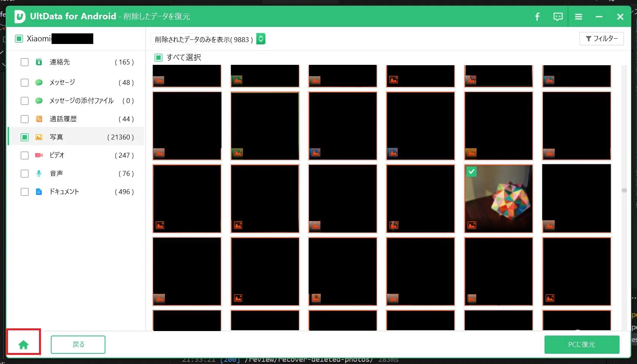Uncheck the selected origami ball photo
The image size is (637, 364).
471,172
